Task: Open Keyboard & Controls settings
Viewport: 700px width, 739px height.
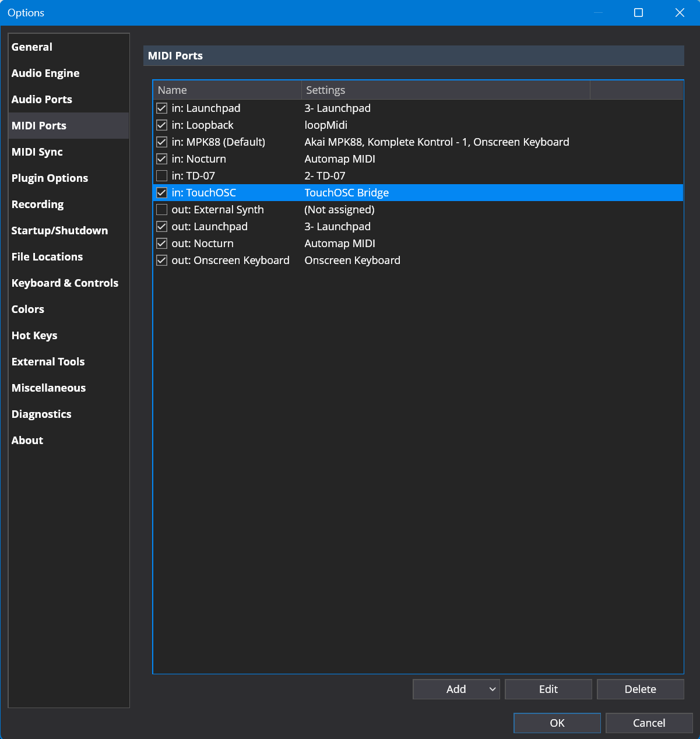Action: tap(65, 283)
